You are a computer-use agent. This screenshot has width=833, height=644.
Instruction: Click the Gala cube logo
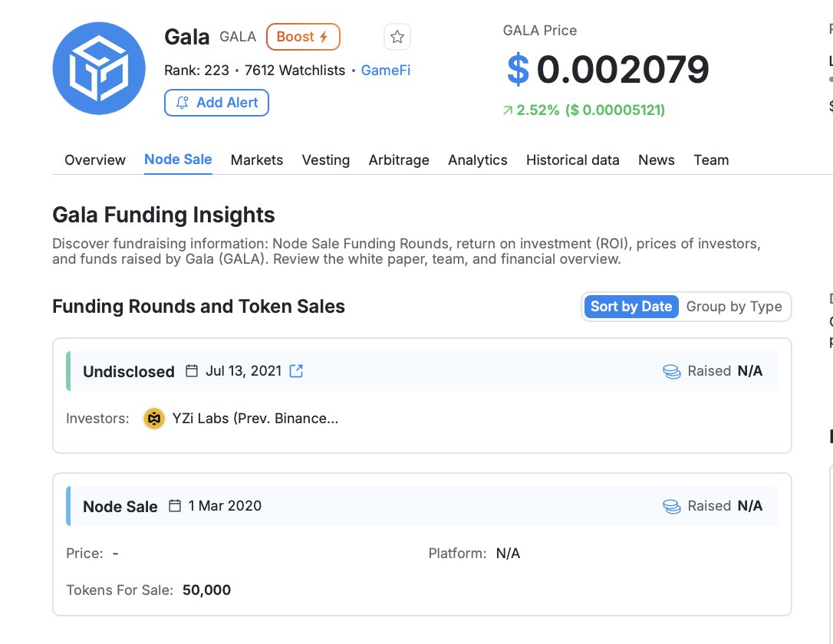(x=99, y=68)
